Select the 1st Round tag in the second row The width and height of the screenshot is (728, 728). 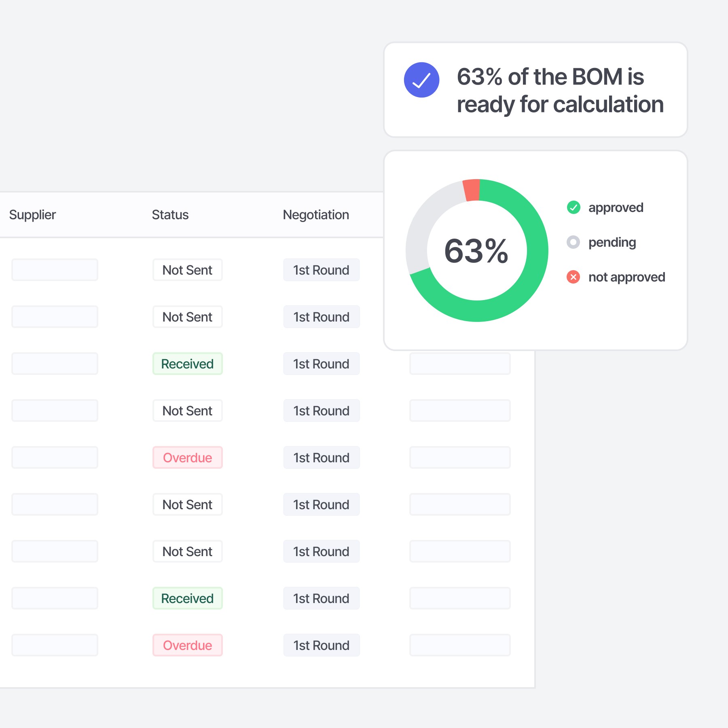tap(322, 317)
